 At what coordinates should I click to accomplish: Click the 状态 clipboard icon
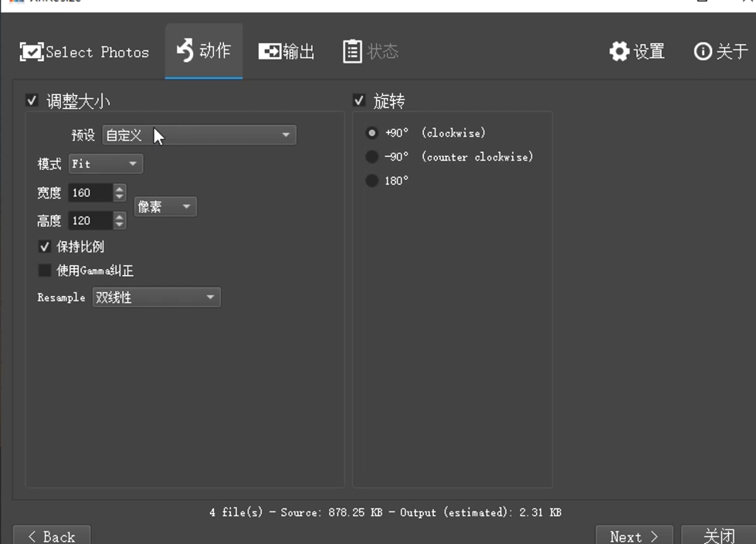point(352,52)
